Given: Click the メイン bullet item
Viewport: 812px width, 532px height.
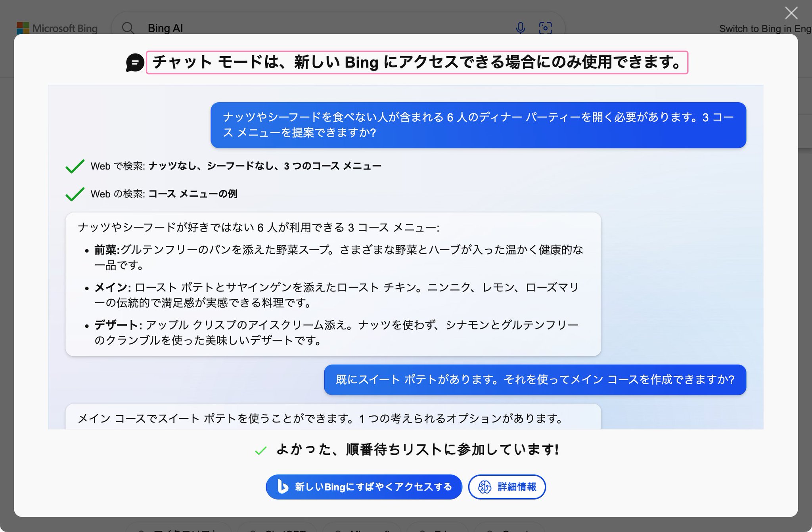Looking at the screenshot, I should click(x=336, y=295).
